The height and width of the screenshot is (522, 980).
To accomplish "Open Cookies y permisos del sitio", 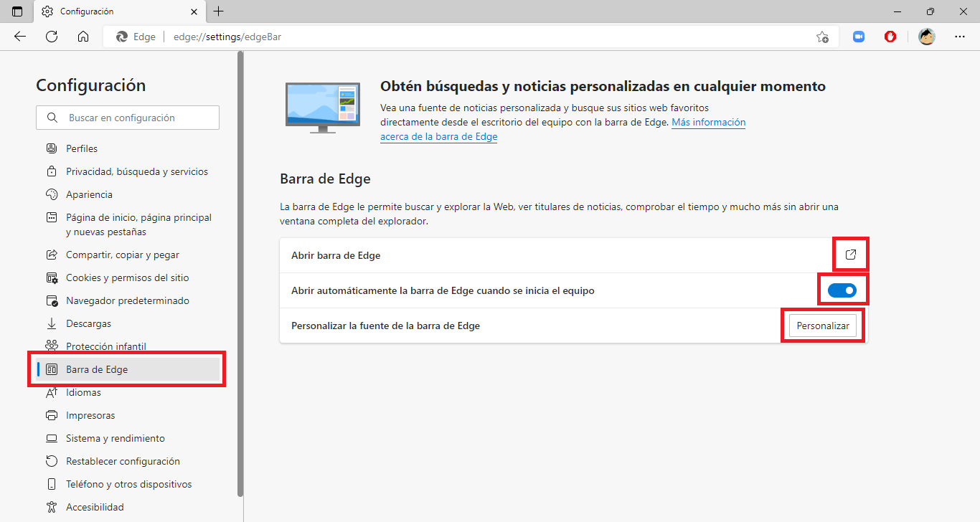I will [128, 277].
